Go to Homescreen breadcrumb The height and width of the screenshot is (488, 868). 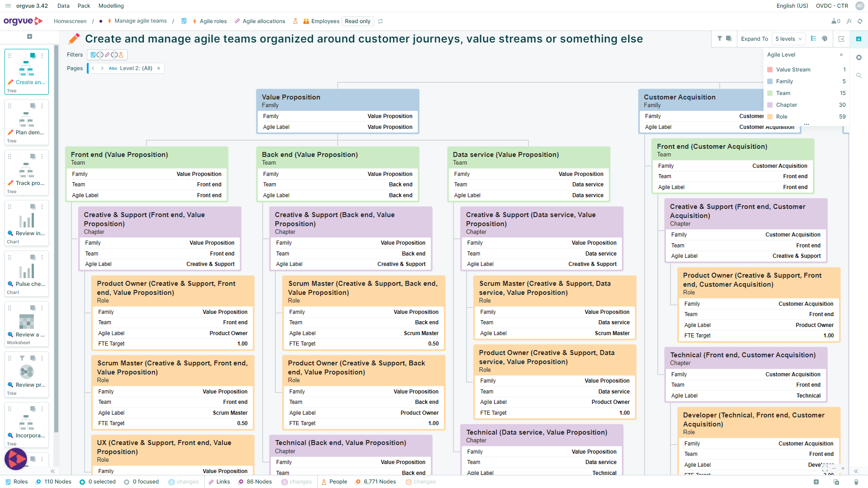(70, 21)
